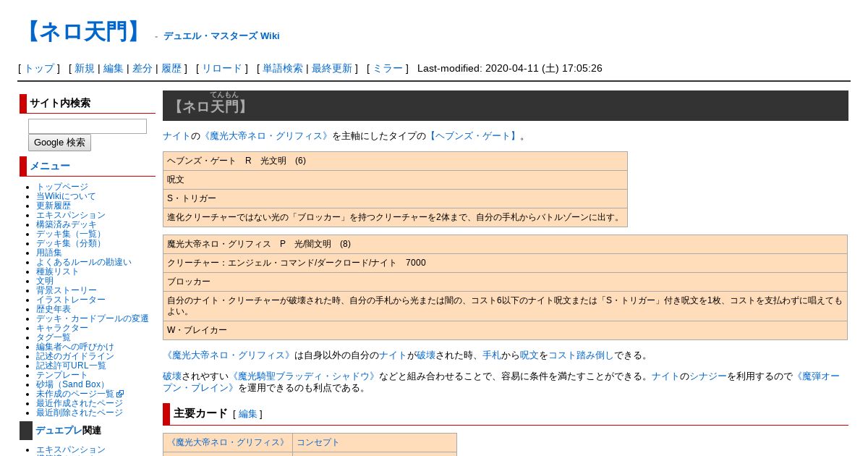
Task: Open 記述許可URL一覧 link
Action: pos(71,366)
